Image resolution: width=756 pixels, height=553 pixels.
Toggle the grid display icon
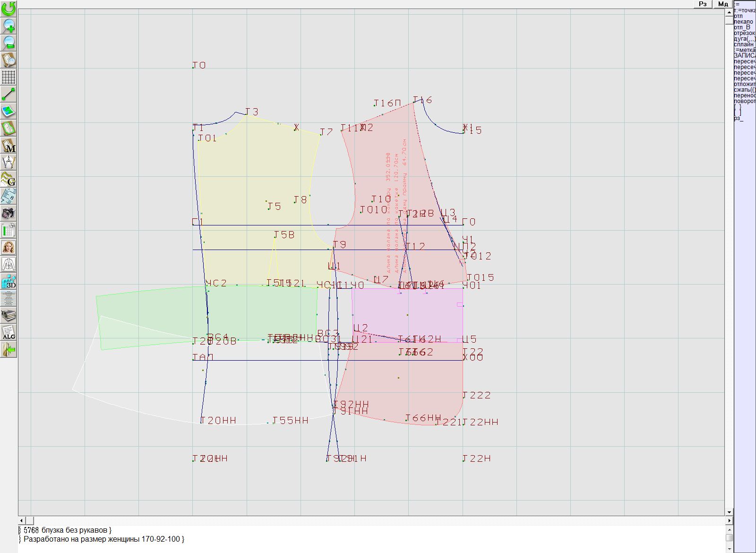pos(9,77)
